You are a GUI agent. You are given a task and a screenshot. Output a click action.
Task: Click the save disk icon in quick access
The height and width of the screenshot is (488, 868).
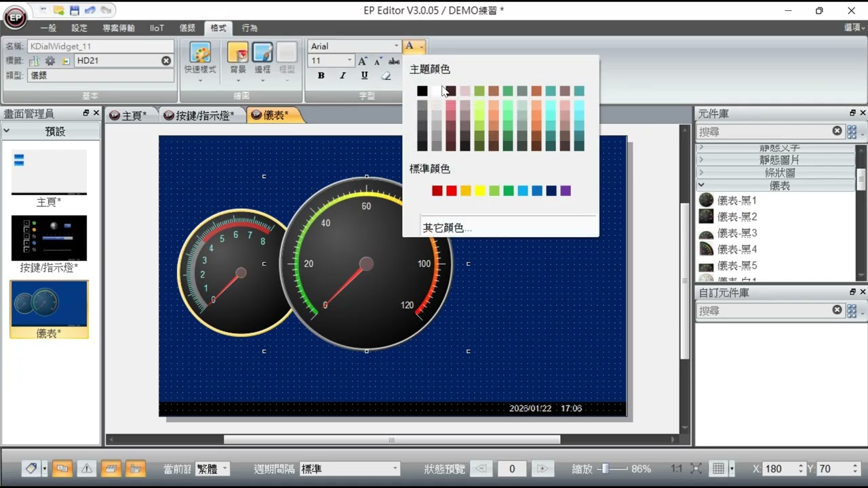pos(75,11)
